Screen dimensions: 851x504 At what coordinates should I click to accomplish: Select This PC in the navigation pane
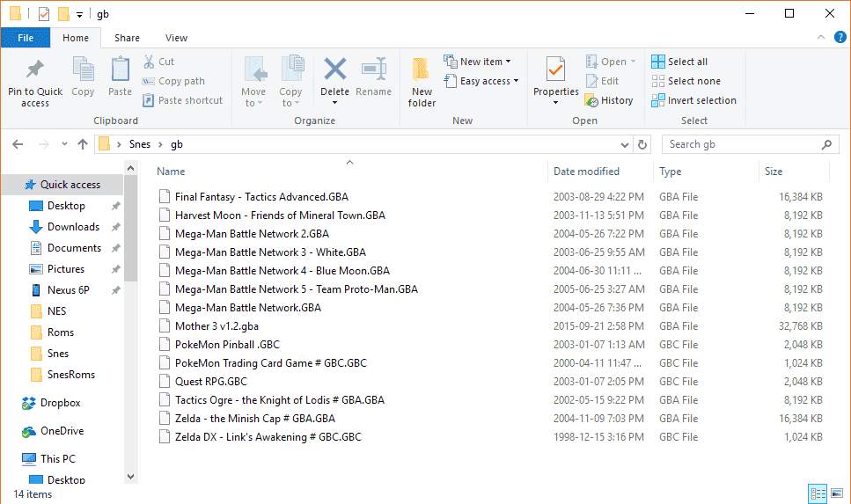pyautogui.click(x=48, y=459)
